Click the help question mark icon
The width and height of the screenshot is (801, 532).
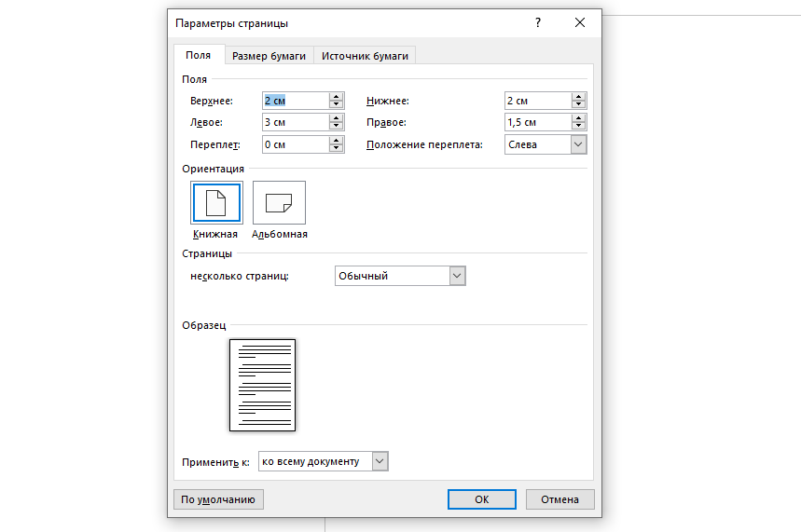pyautogui.click(x=538, y=22)
